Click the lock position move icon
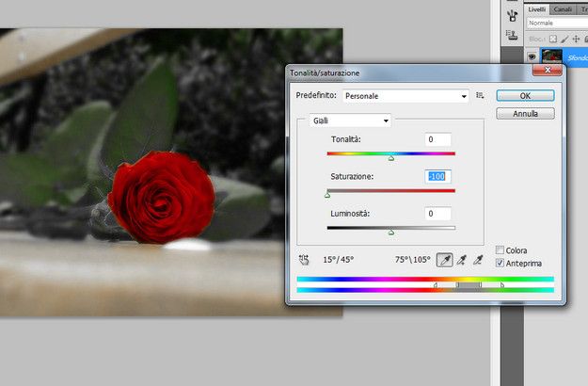588x386 pixels. pos(575,40)
